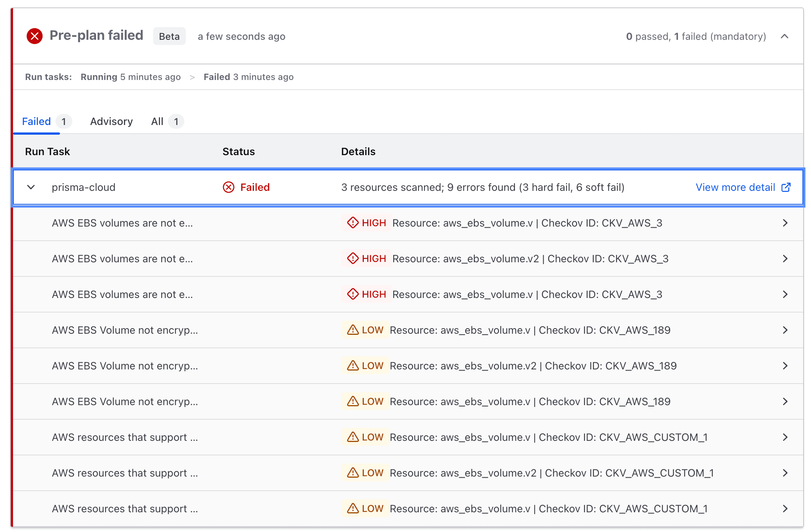Click the external link icon beside View more detail
The width and height of the screenshot is (811, 532).
tap(786, 187)
